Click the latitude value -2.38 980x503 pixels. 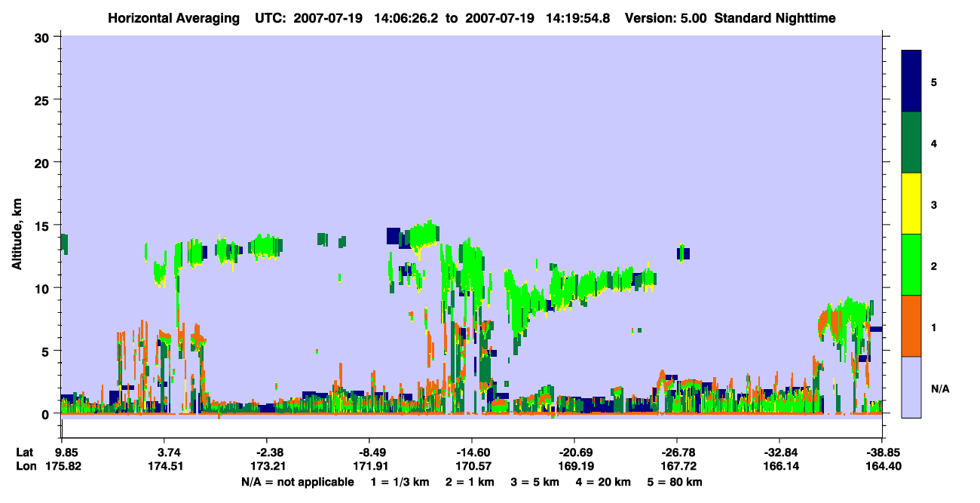[x=268, y=452]
